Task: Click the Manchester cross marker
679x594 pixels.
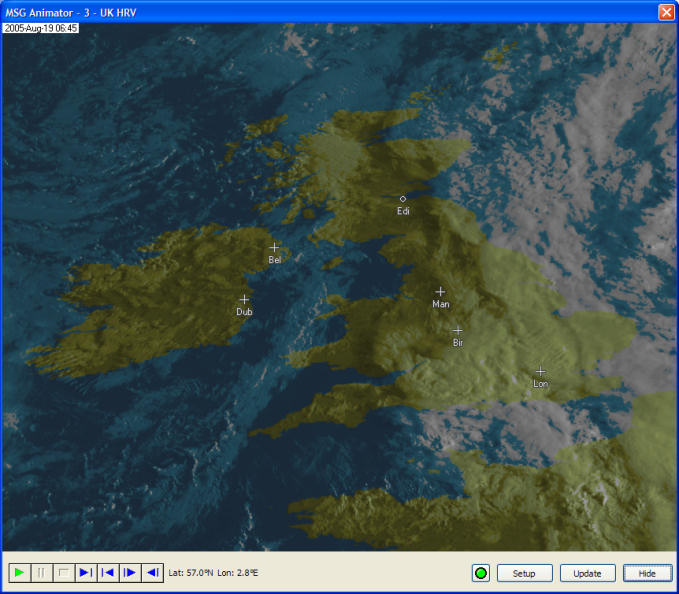Action: tap(440, 291)
